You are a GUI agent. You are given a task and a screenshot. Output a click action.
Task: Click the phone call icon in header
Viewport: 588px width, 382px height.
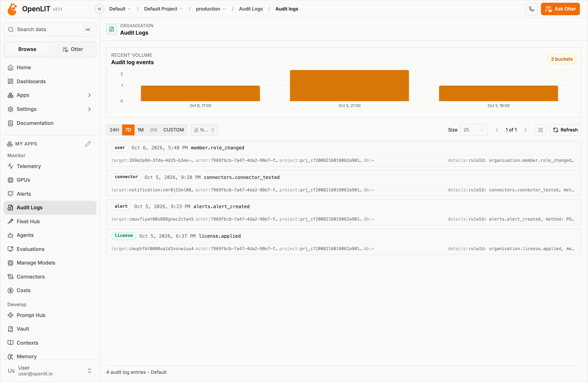(x=531, y=9)
